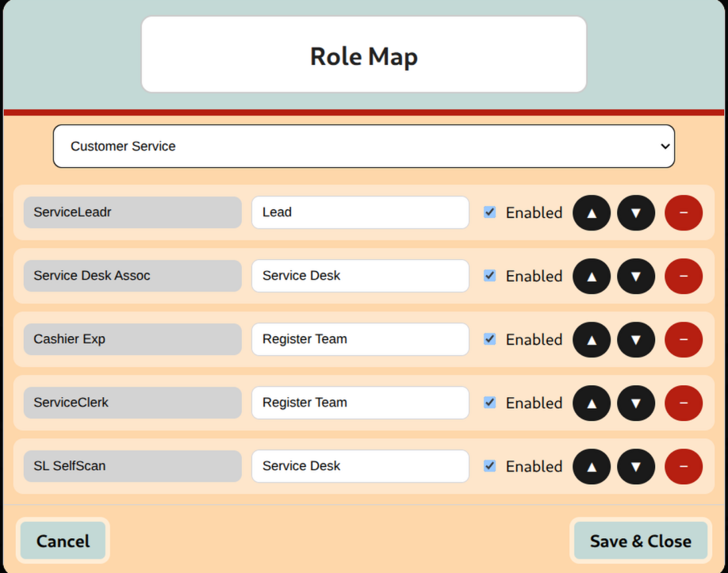Click the Register Team field for Cashier Exp

coord(359,339)
